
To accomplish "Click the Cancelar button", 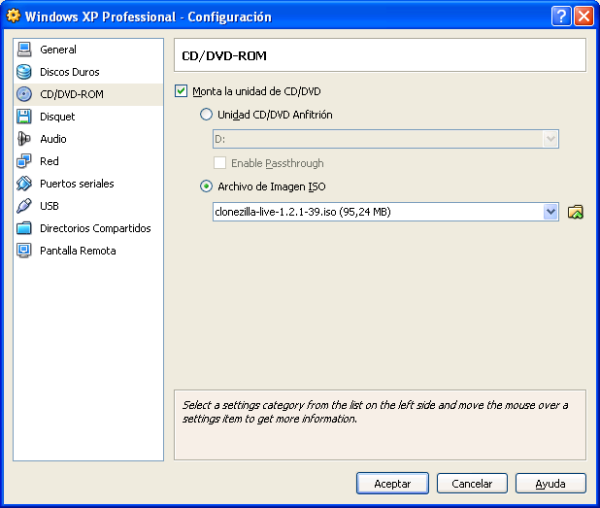I will (472, 484).
